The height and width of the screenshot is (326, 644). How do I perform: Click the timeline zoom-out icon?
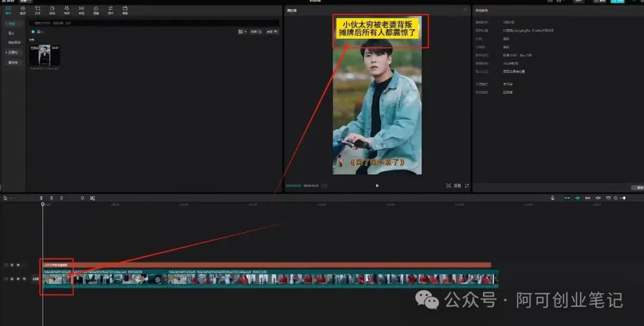(x=615, y=198)
